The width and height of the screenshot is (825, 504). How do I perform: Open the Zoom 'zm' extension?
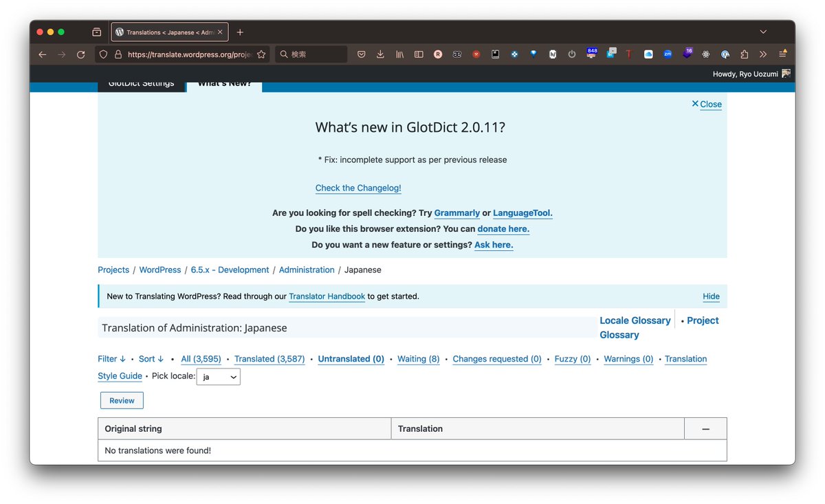coord(668,54)
